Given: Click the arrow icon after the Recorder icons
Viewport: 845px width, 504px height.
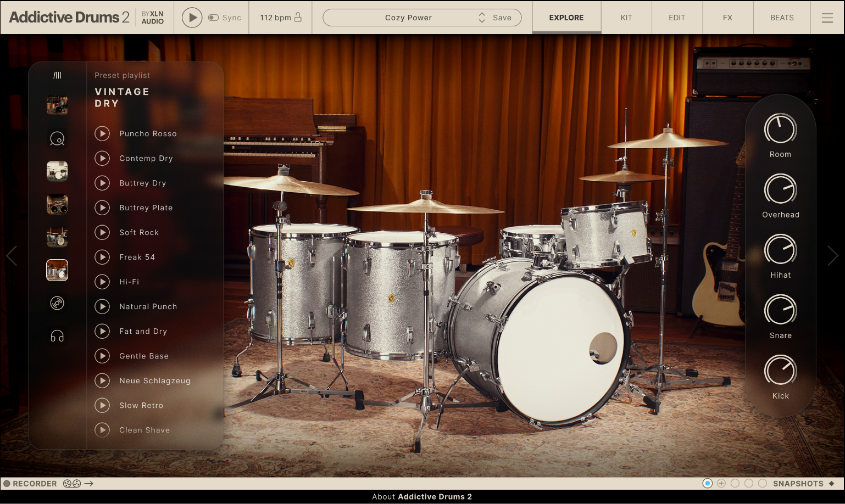Looking at the screenshot, I should click(89, 484).
